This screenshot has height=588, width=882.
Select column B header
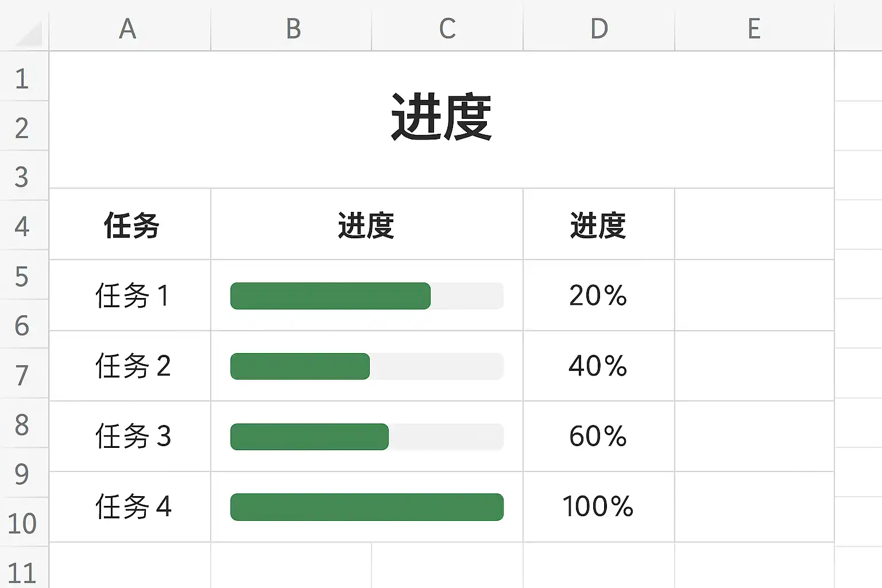[x=293, y=29]
